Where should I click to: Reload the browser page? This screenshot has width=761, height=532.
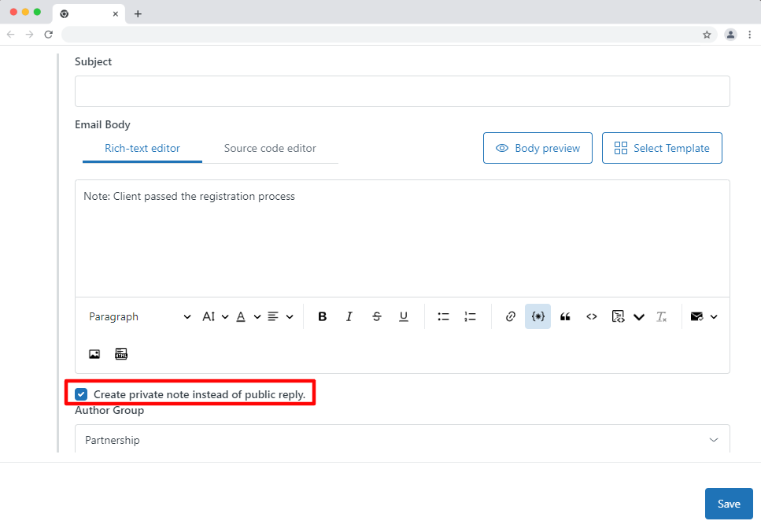pos(49,35)
